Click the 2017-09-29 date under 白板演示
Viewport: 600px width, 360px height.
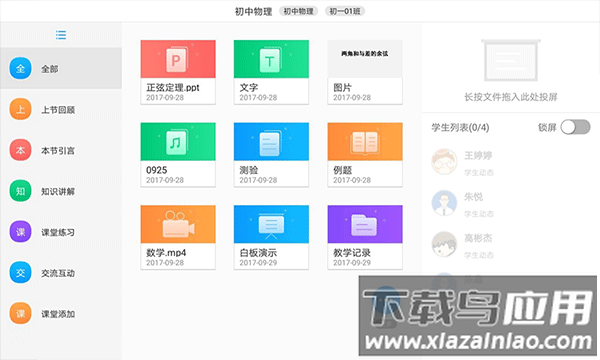click(x=258, y=263)
